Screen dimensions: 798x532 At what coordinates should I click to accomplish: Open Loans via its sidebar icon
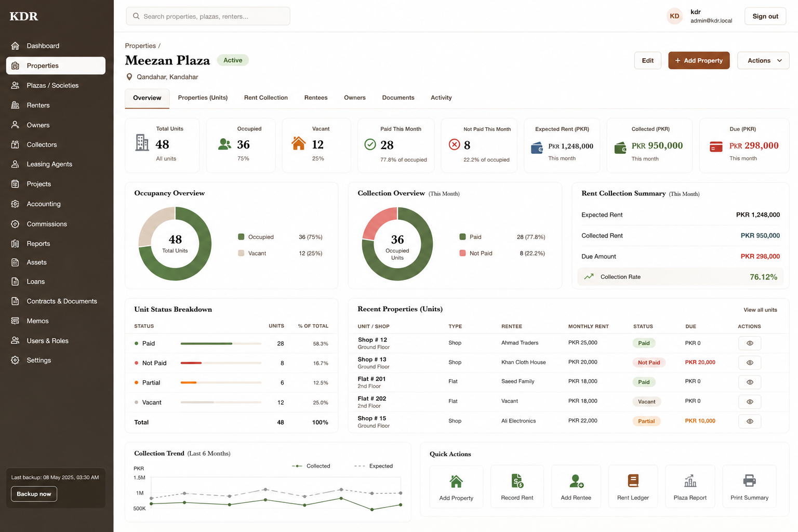click(x=15, y=282)
